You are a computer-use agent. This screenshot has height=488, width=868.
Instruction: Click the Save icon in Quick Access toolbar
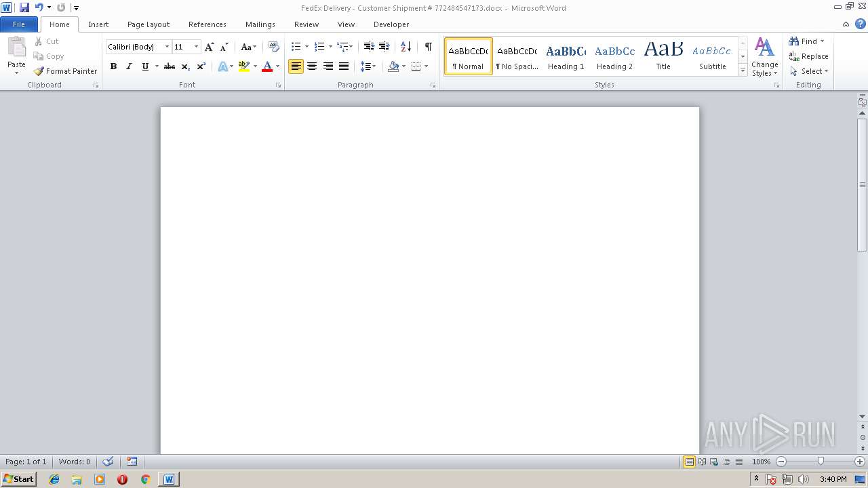click(24, 7)
